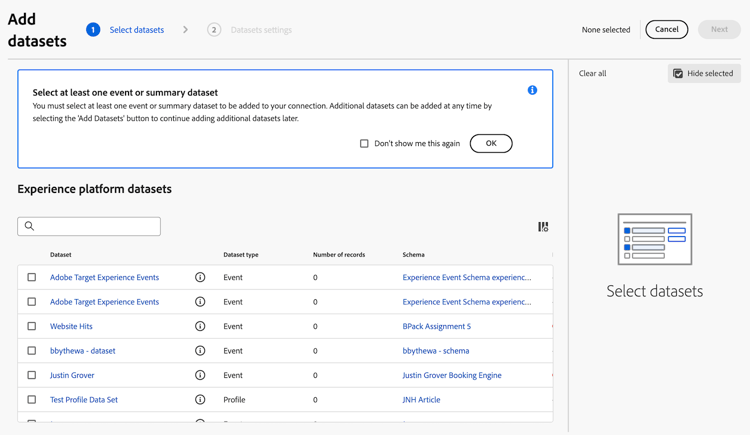Screen dimensions: 750x435
Task: Enable Don't show me this again
Action: (364, 144)
